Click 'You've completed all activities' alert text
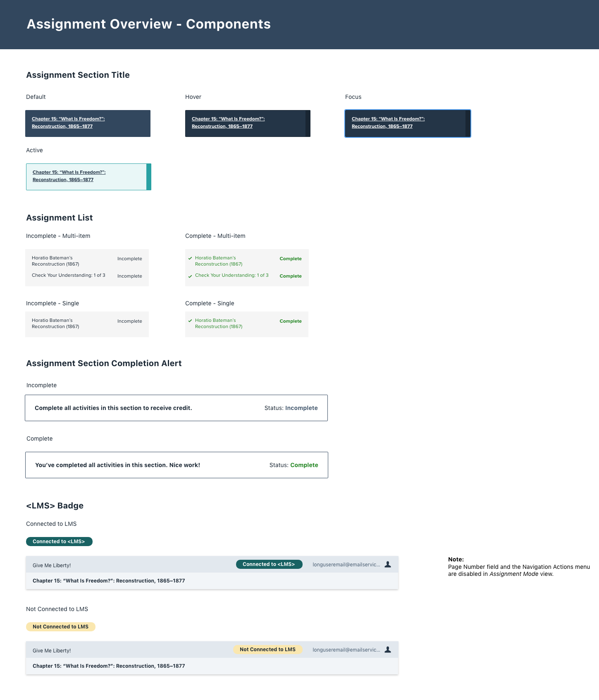Screen dimensions: 599x700 pyautogui.click(x=117, y=465)
